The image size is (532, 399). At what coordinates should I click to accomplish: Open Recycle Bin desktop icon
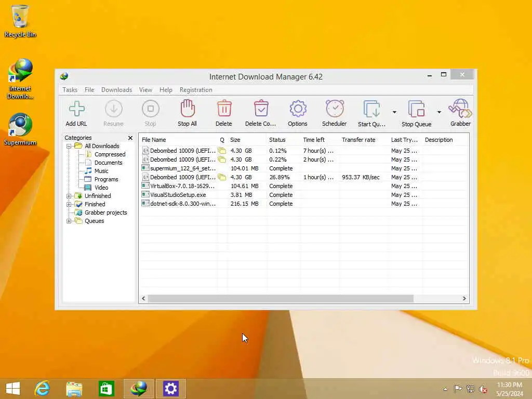pos(20,21)
